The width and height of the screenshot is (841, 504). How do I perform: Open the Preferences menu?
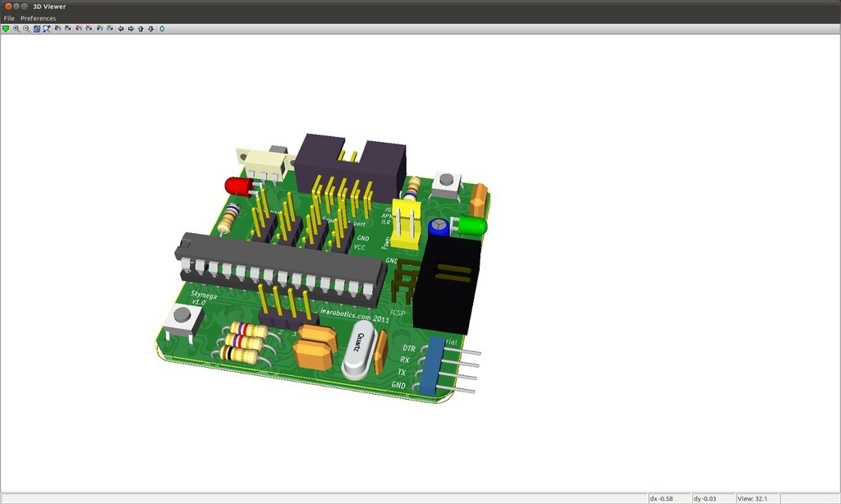coord(38,18)
